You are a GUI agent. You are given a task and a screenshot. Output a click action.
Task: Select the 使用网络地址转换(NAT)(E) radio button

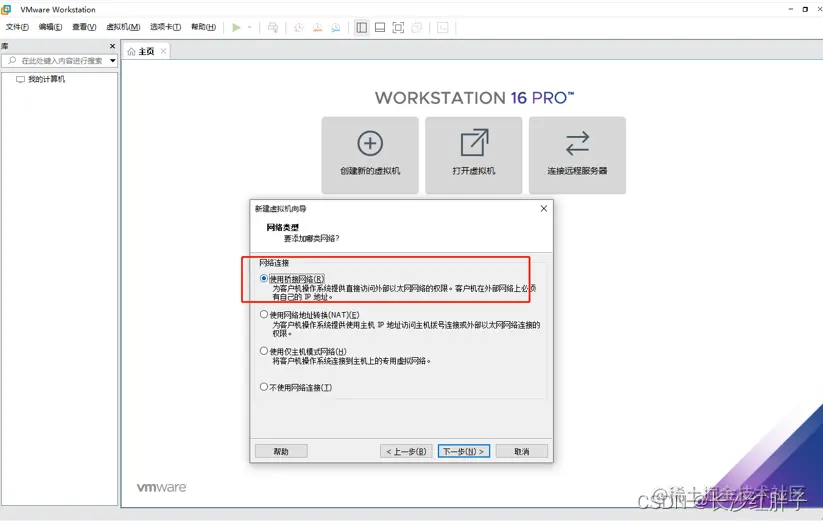(264, 314)
